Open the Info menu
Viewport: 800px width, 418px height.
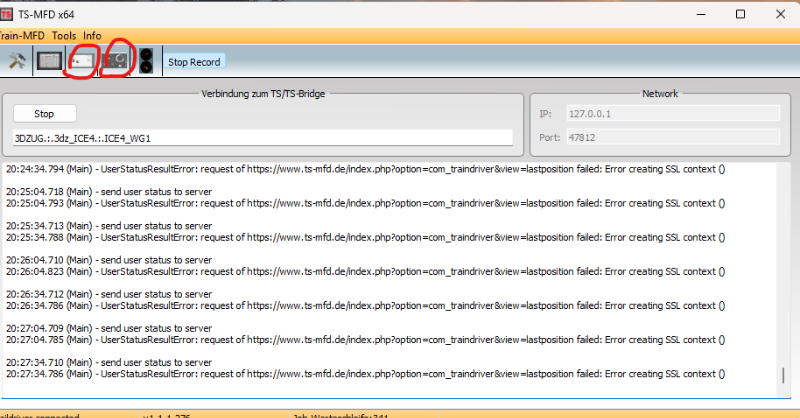coord(92,36)
